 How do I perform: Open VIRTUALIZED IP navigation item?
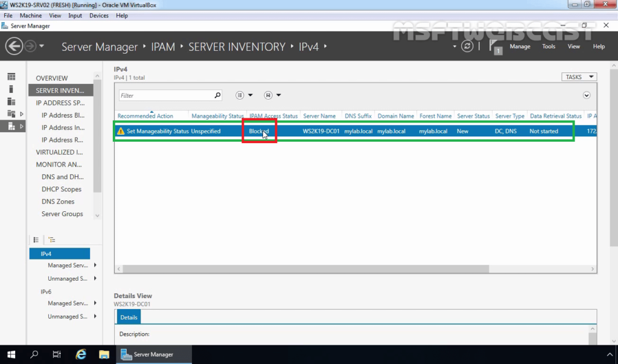pyautogui.click(x=59, y=152)
